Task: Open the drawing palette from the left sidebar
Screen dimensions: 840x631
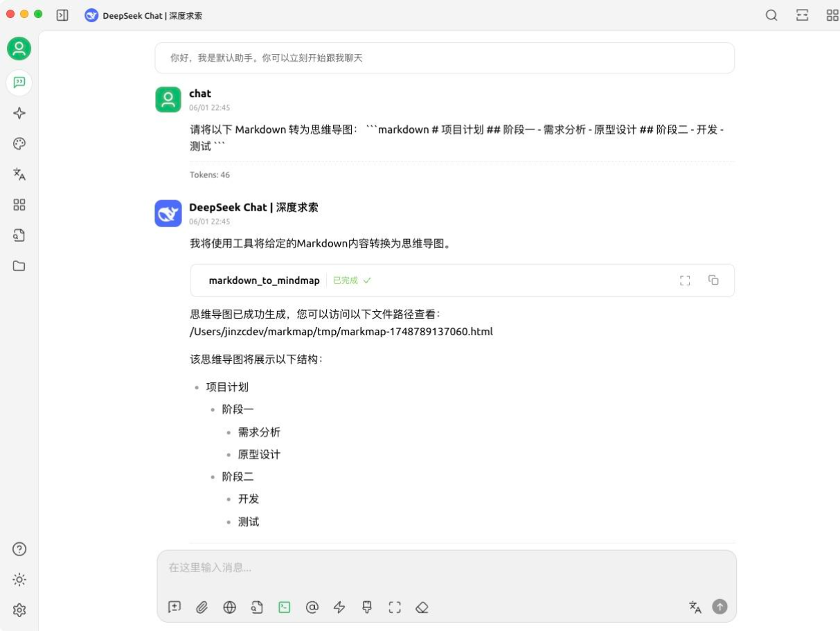Action: pos(19,143)
